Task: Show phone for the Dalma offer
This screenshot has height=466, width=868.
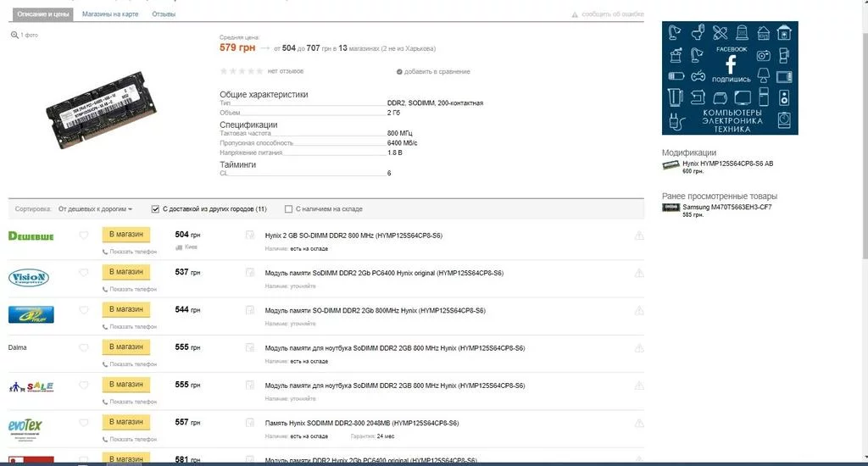Action: (x=130, y=364)
